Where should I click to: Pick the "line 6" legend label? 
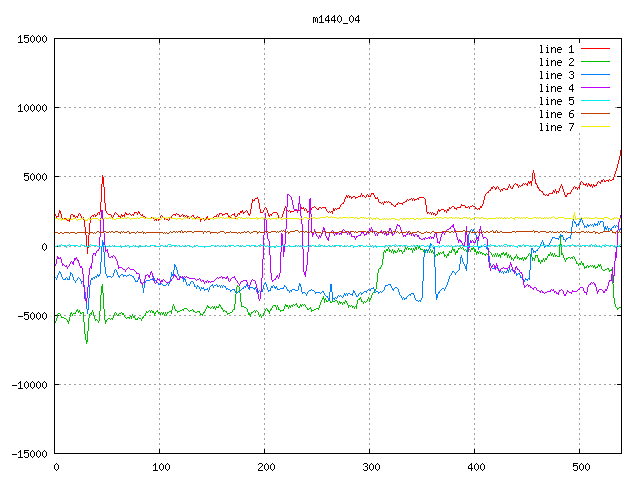(556, 114)
